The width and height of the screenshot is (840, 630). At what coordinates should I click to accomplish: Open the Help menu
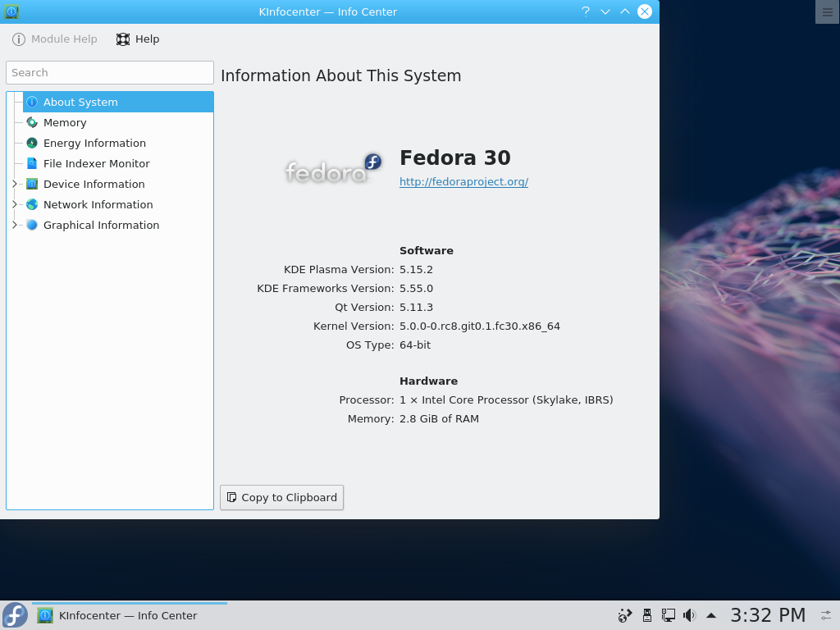click(x=138, y=39)
